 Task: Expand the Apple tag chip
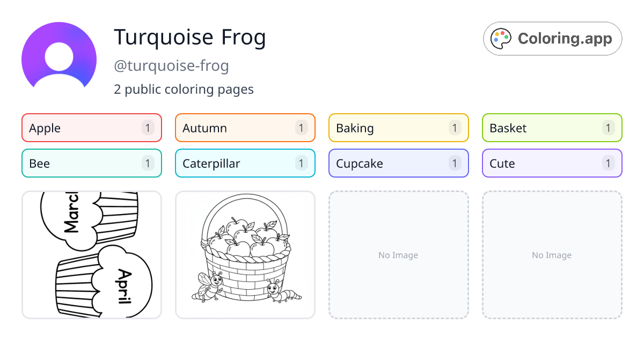pos(91,128)
